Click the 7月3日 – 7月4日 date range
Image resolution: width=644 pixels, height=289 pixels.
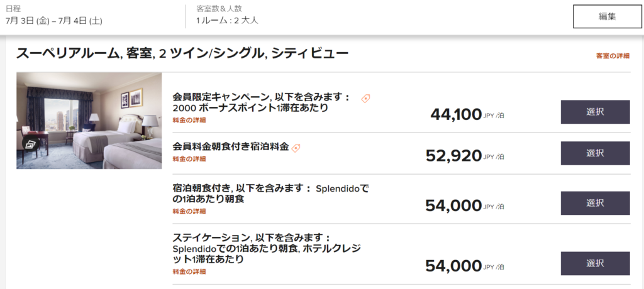tap(53, 21)
